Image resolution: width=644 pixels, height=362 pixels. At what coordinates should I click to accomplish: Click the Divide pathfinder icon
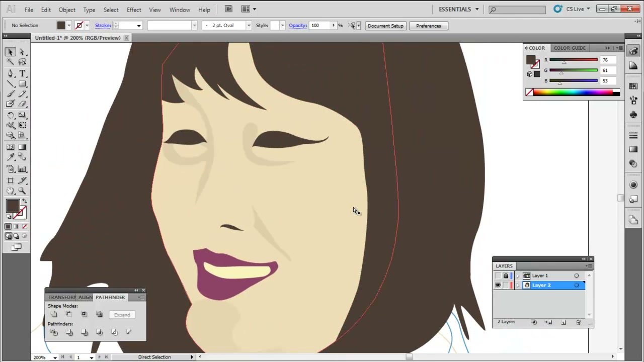(x=54, y=332)
